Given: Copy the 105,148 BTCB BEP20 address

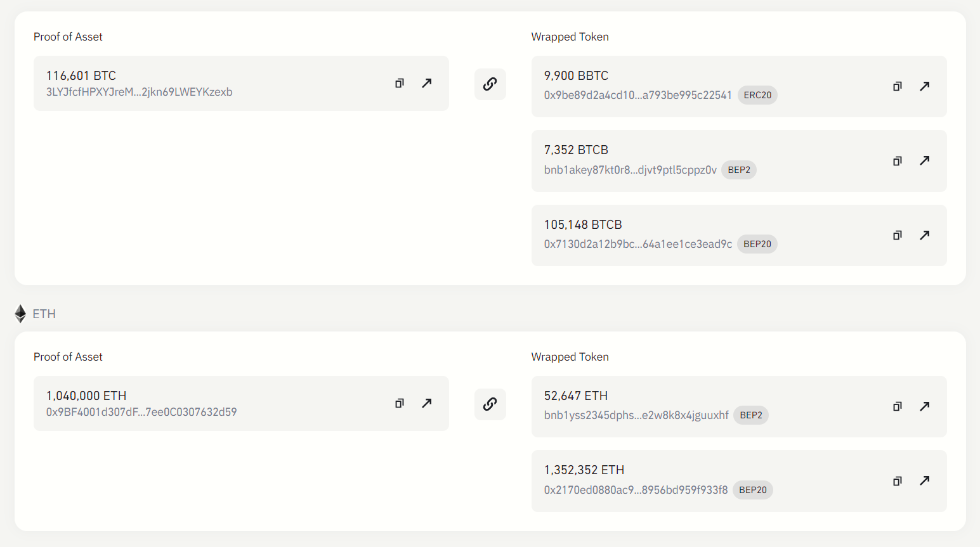Looking at the screenshot, I should point(898,235).
